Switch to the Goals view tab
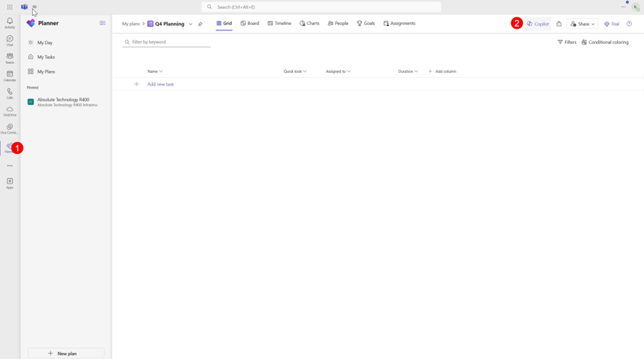Image resolution: width=644 pixels, height=359 pixels. click(x=366, y=23)
